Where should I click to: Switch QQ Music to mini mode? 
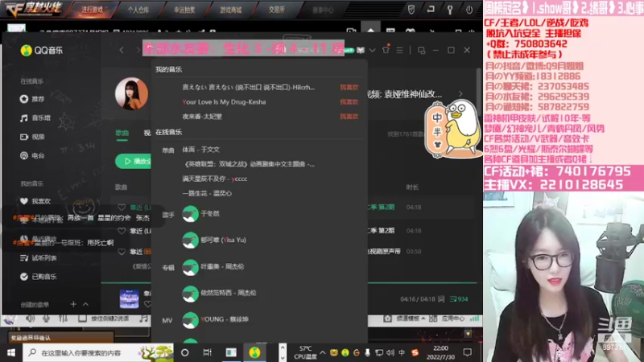click(421, 50)
